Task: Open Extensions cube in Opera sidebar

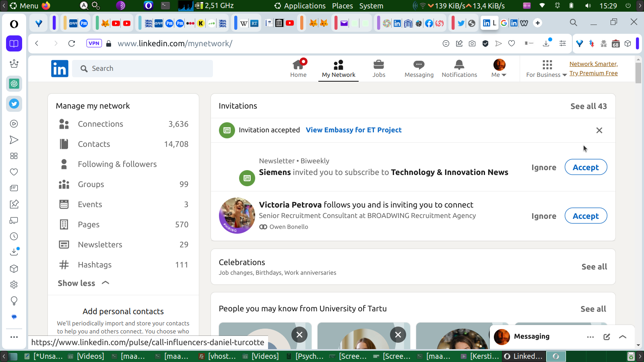Action: [x=14, y=269]
